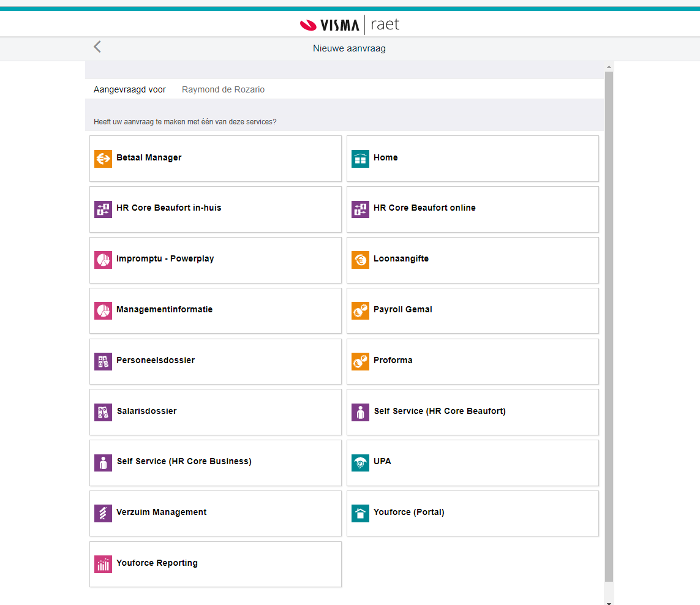Click the Payroll Gemal gears icon
The width and height of the screenshot is (700, 605).
click(x=360, y=310)
